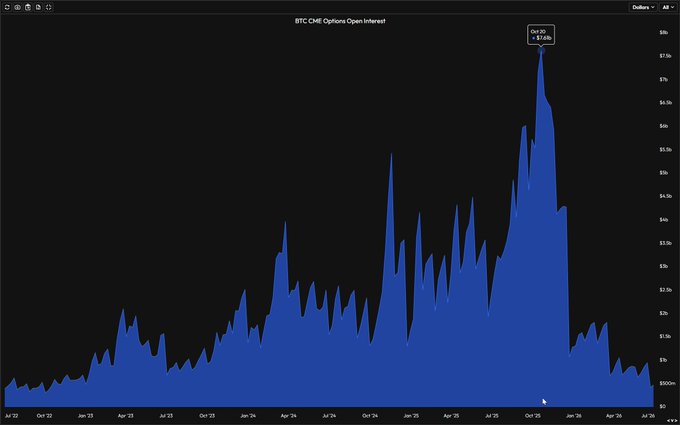Click the Jul '24 x-axis label
The image size is (680, 425).
(329, 416)
